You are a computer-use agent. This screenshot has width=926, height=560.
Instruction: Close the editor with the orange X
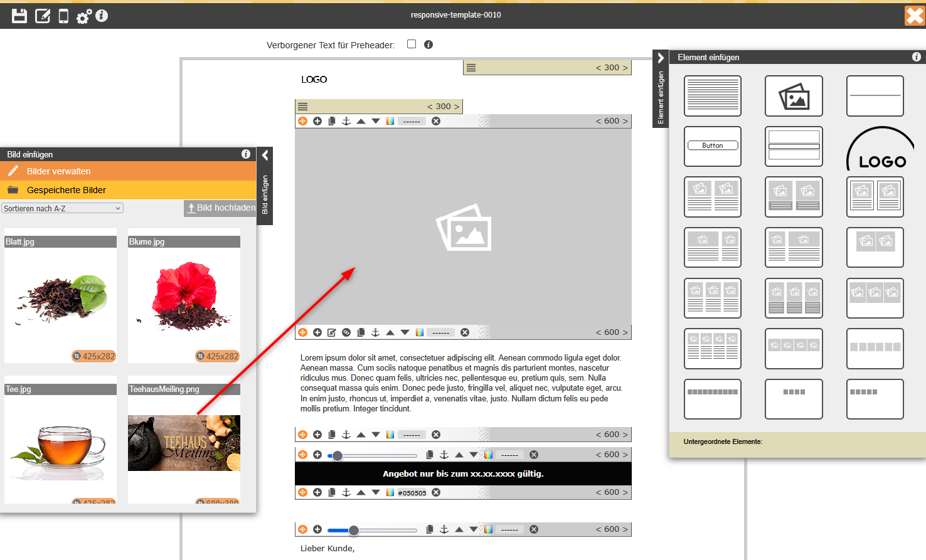click(914, 16)
